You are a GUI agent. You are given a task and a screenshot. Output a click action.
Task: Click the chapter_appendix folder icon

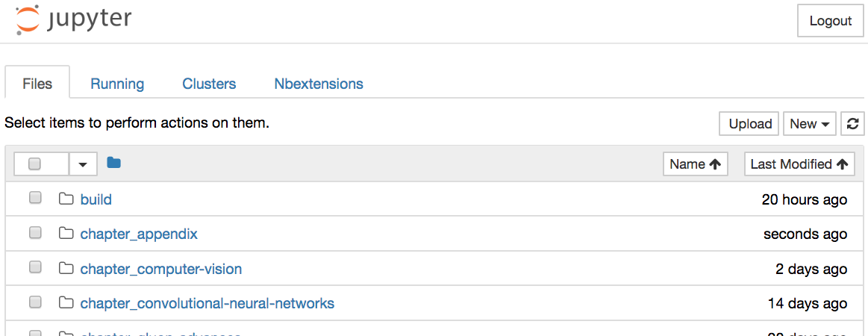tap(66, 234)
